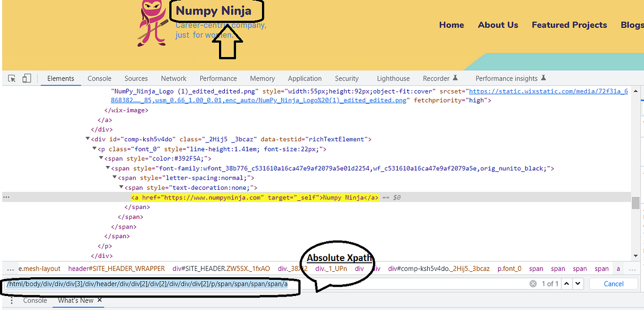Activate the inspect element picker tool

pos(11,78)
